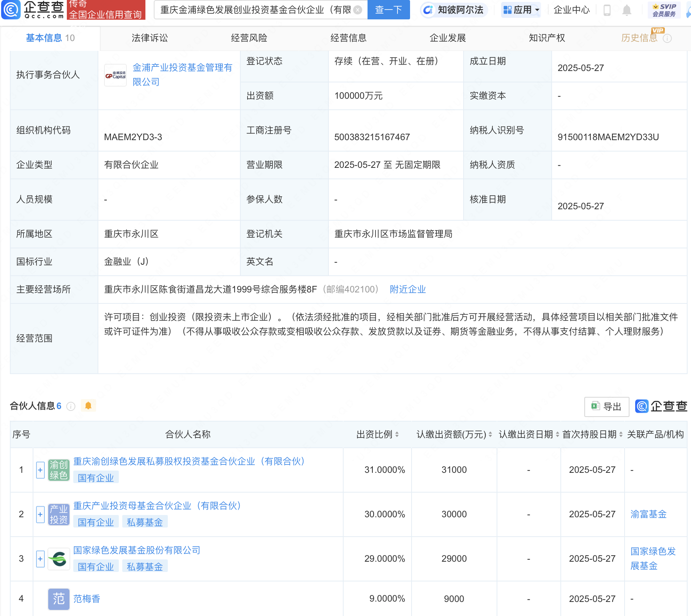
Task: Click the 29000 subscribed amount cell
Action: [454, 559]
